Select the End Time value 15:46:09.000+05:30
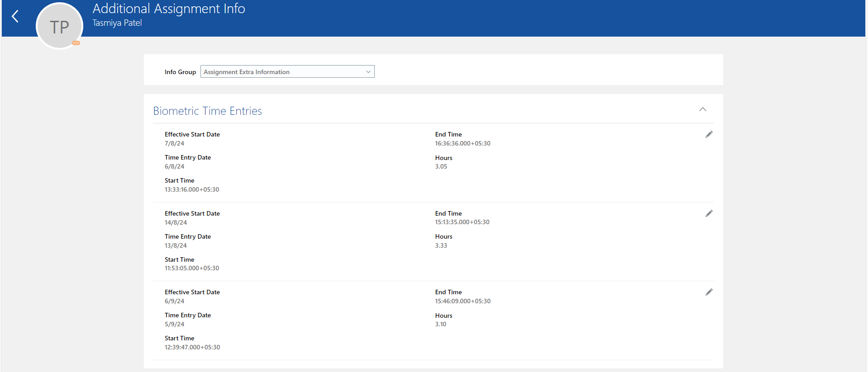This screenshot has height=372, width=868. (x=463, y=301)
